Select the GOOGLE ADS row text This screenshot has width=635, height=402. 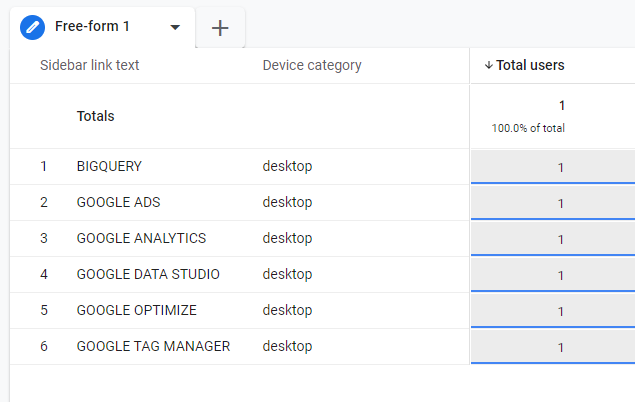(x=119, y=202)
